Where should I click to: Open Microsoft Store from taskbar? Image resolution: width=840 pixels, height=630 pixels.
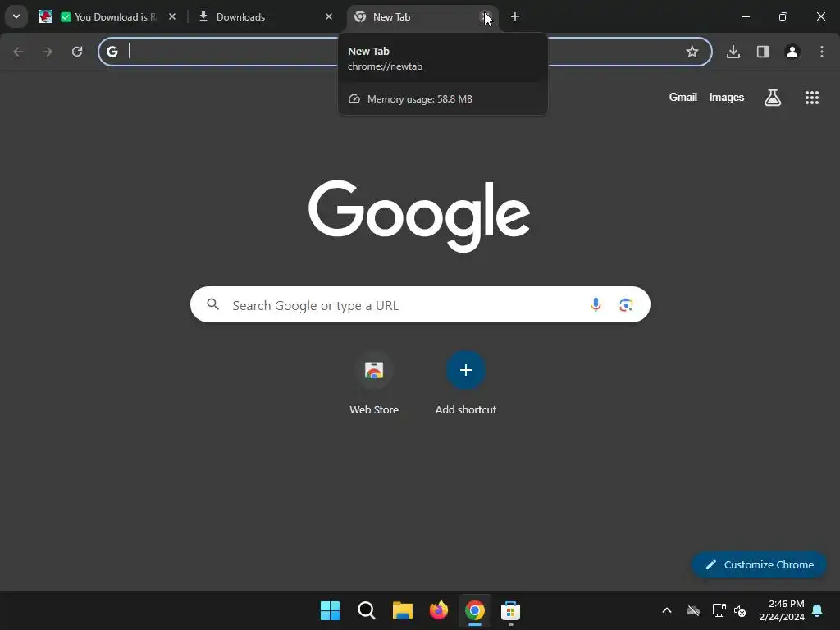(510, 610)
